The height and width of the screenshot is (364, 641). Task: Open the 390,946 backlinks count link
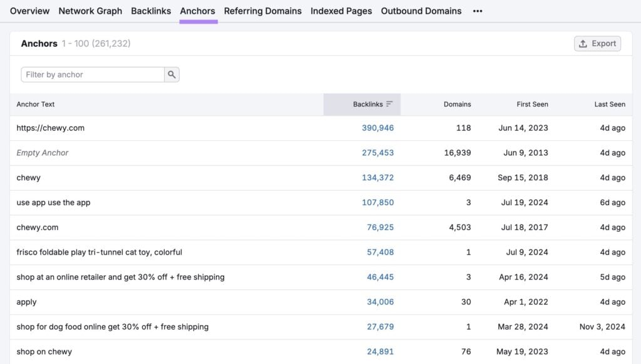[x=377, y=128]
